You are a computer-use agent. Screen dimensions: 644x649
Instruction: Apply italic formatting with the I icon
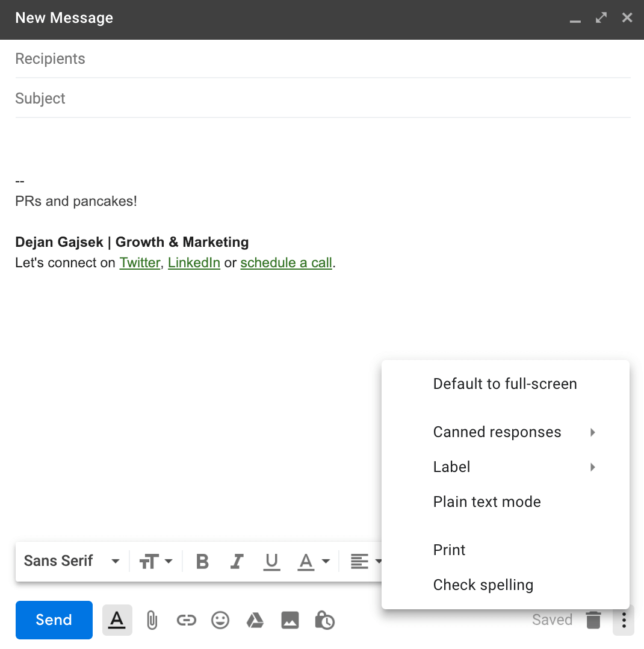[237, 562]
